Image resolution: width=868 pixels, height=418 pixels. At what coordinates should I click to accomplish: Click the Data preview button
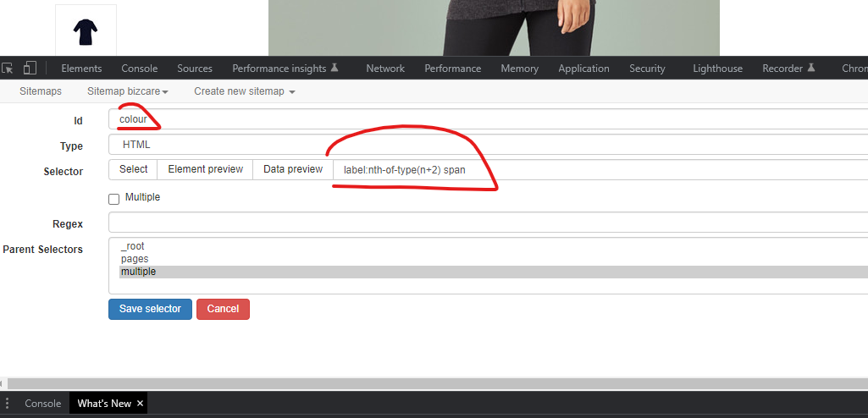point(293,169)
